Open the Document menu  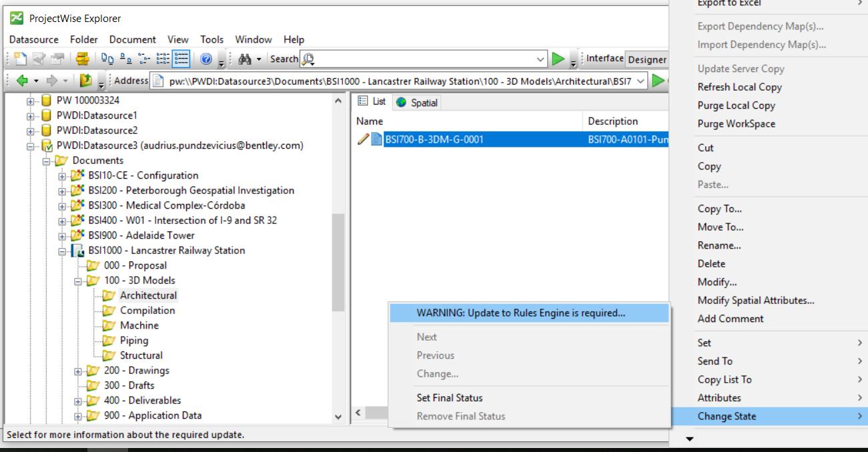133,39
